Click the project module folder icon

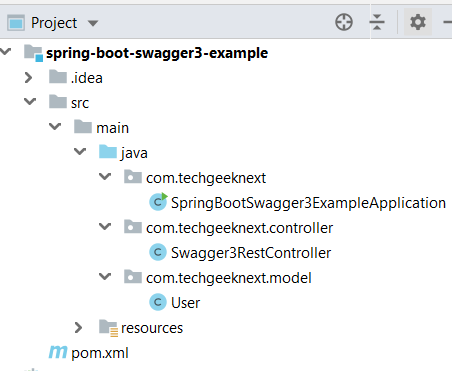coord(33,53)
